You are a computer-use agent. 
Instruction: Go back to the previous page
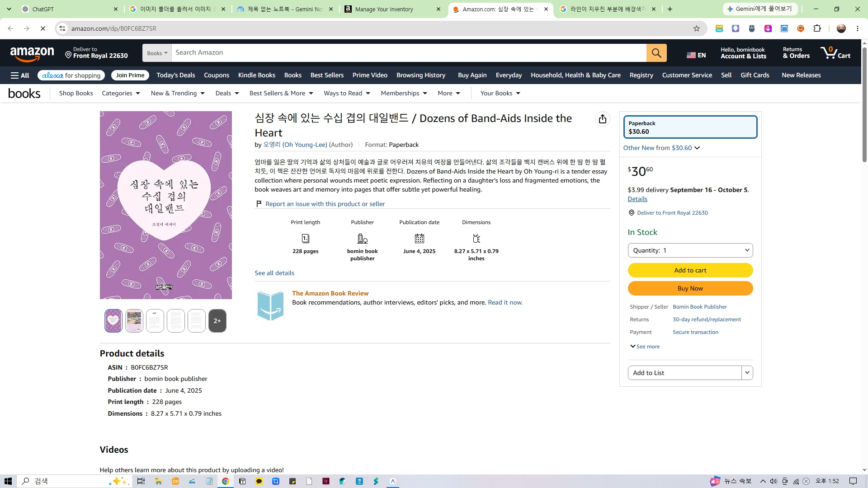(x=10, y=28)
